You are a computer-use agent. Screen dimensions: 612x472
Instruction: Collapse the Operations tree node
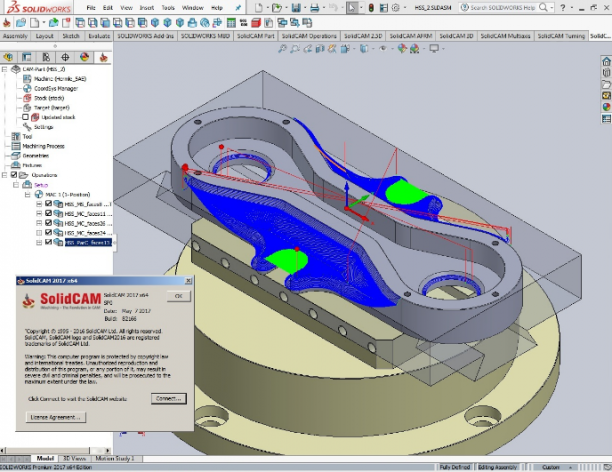(x=4, y=175)
